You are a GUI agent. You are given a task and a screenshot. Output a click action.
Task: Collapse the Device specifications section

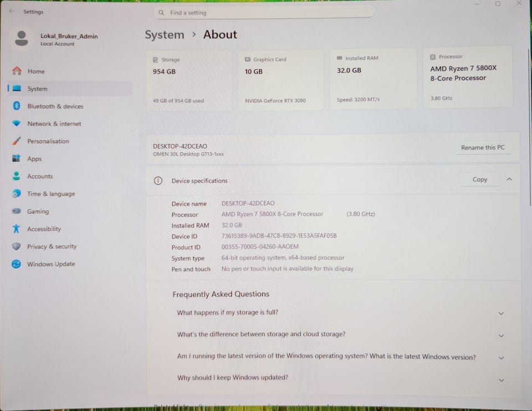coord(509,179)
